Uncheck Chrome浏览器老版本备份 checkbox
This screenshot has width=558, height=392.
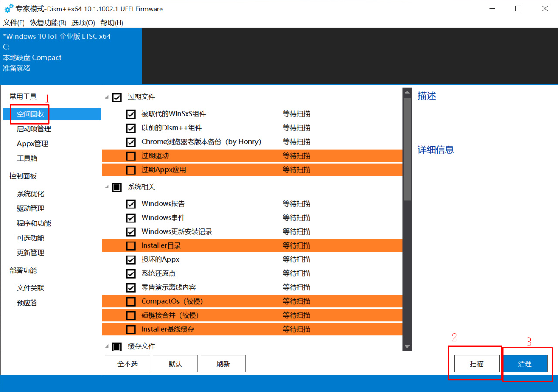[131, 142]
